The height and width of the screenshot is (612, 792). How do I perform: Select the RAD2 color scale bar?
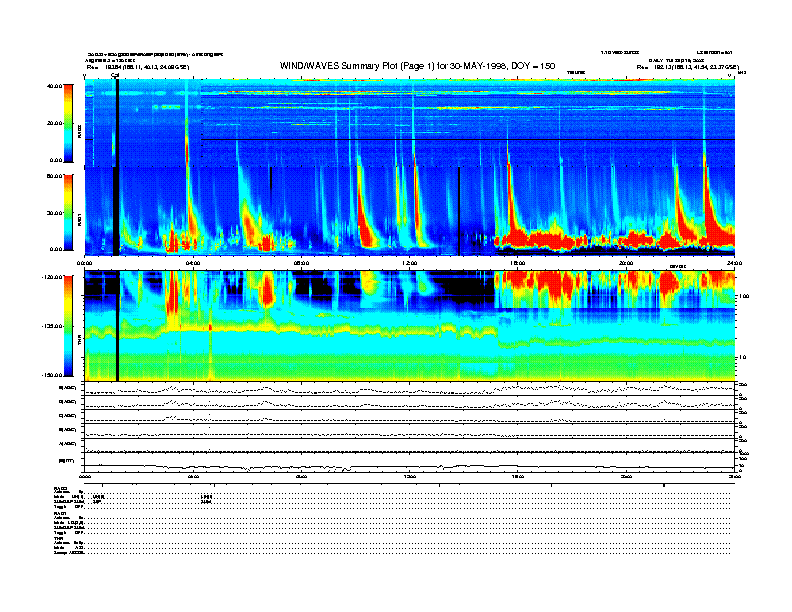pos(68,123)
